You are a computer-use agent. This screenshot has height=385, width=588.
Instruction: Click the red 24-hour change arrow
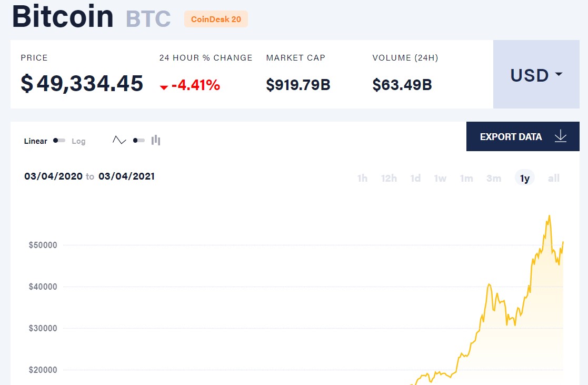(164, 87)
